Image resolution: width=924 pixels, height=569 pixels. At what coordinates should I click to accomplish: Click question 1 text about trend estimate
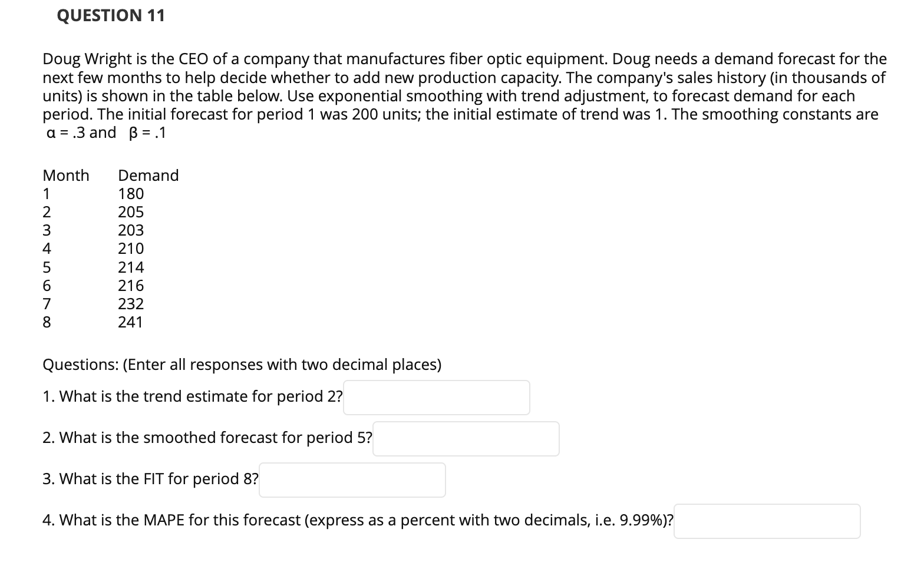click(192, 396)
